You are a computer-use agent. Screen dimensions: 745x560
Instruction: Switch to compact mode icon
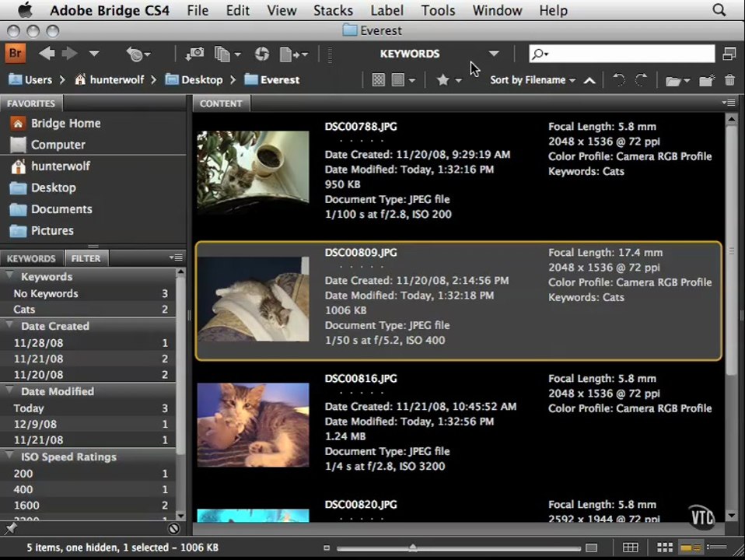tap(729, 53)
